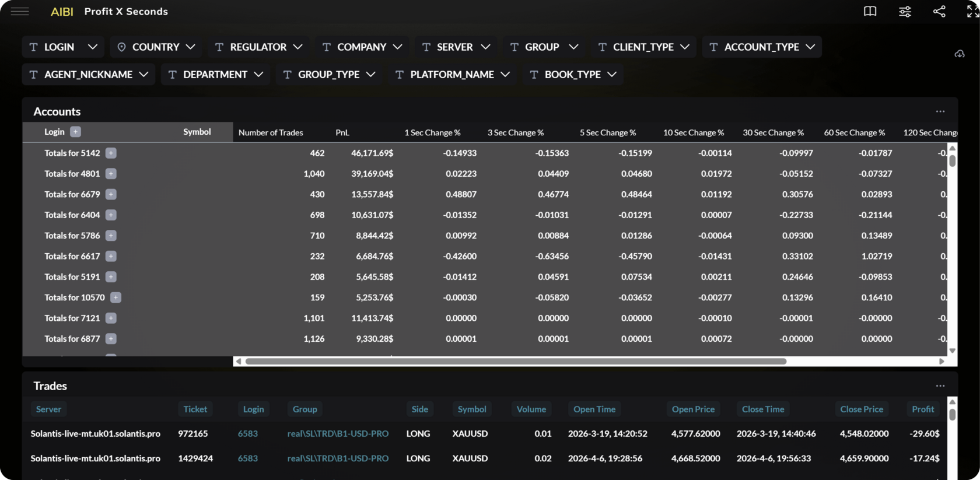Expand Totals for 10570 row
Screen dimensions: 980x480
116,297
